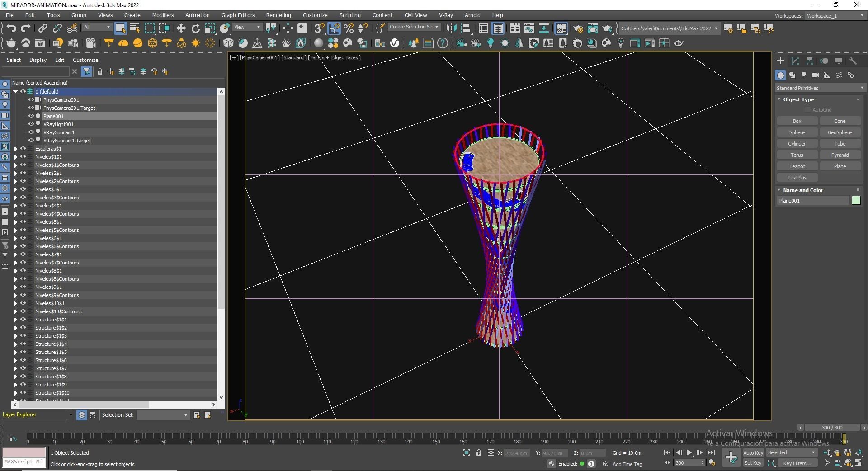868x471 pixels.
Task: Choose the Select by Name icon
Action: click(135, 28)
